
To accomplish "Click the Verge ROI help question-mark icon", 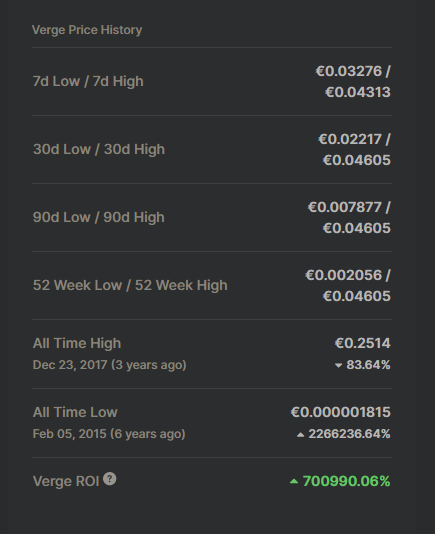I will tap(110, 478).
